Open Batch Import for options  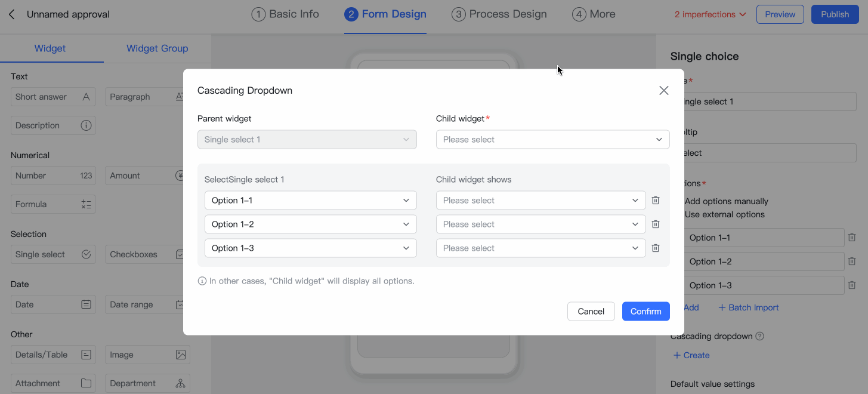(x=748, y=307)
